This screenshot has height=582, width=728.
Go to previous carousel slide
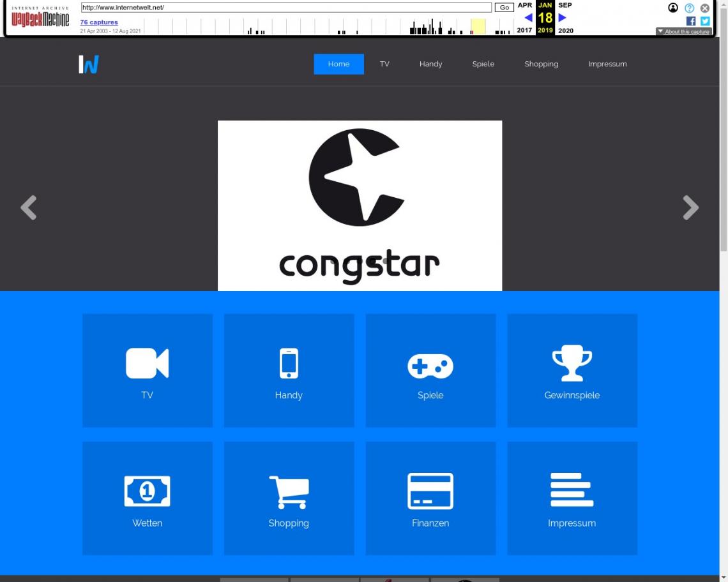tap(29, 207)
